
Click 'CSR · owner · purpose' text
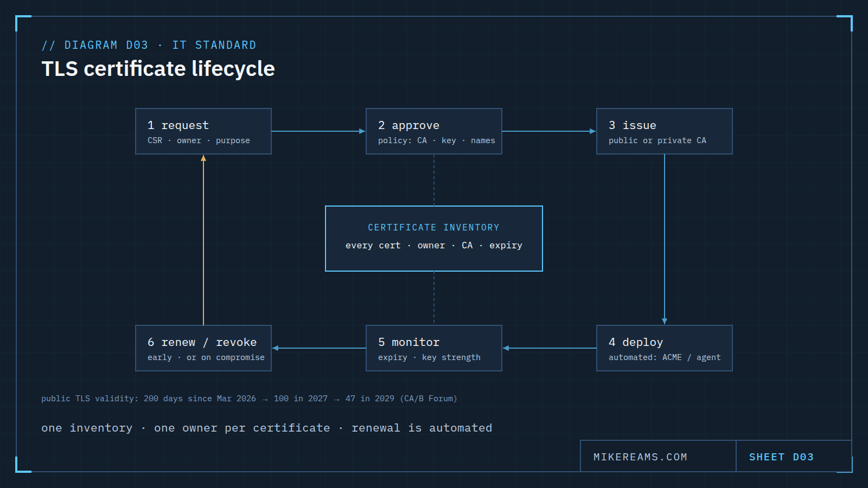pyautogui.click(x=199, y=140)
